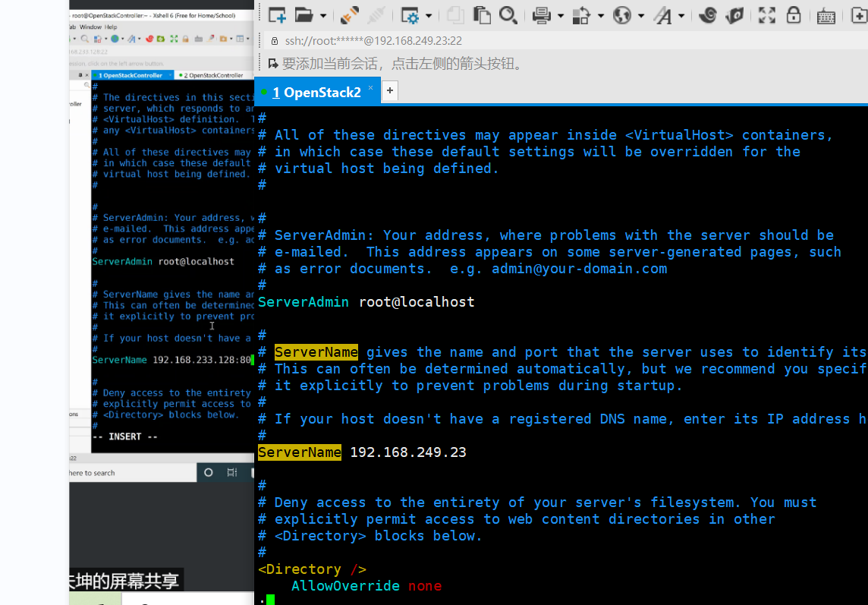Click the highlighted ServerName 192.168.249.23 directive

pyautogui.click(x=362, y=452)
